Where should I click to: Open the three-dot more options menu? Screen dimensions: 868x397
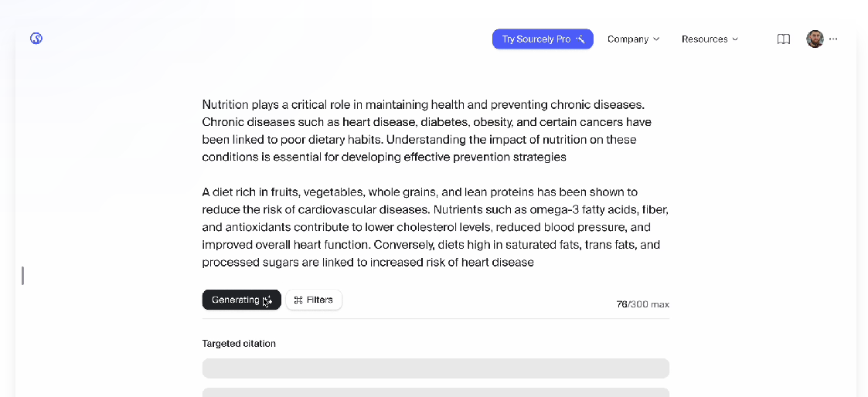(x=833, y=39)
